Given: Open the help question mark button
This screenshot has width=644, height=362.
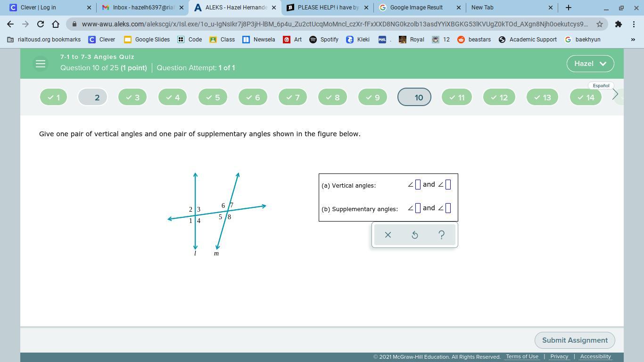Looking at the screenshot, I should pyautogui.click(x=442, y=235).
